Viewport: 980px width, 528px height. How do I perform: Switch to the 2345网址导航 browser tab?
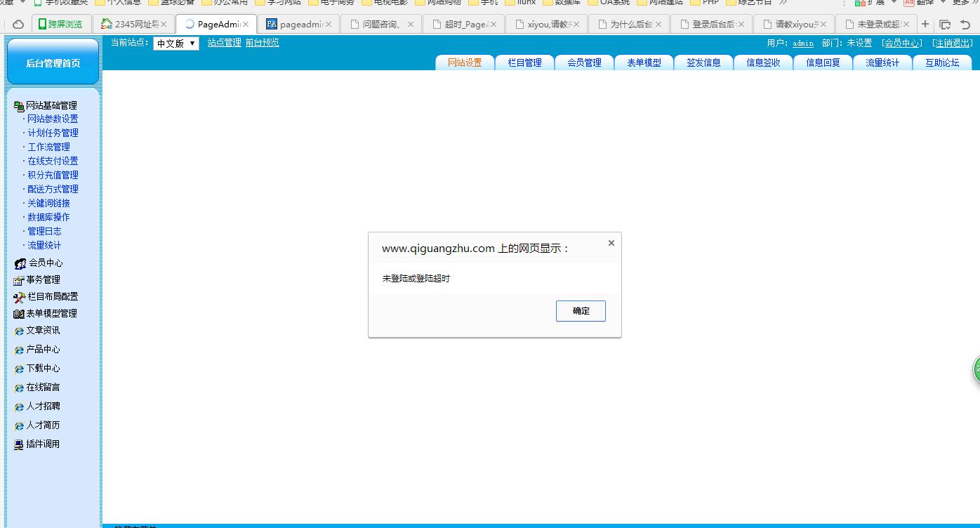pos(134,24)
